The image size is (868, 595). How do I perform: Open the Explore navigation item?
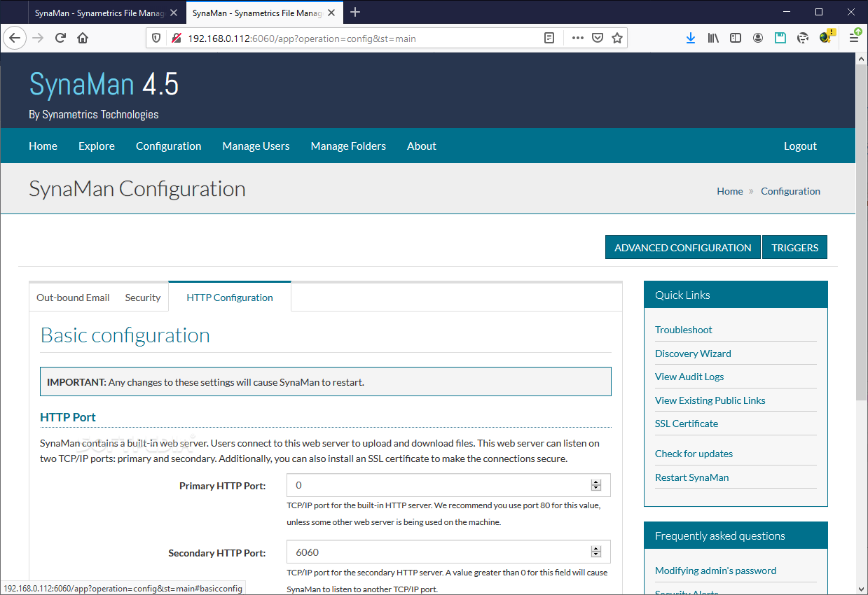(x=97, y=146)
